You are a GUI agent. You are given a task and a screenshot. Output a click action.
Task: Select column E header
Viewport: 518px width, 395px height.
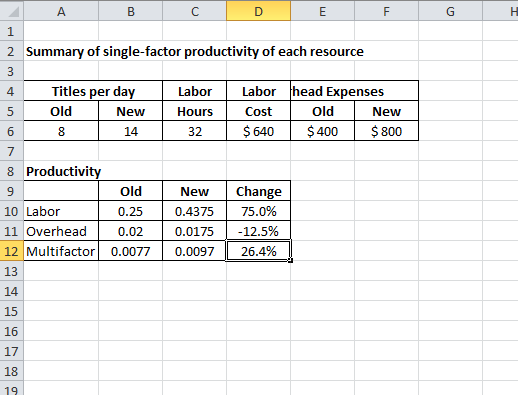point(323,12)
